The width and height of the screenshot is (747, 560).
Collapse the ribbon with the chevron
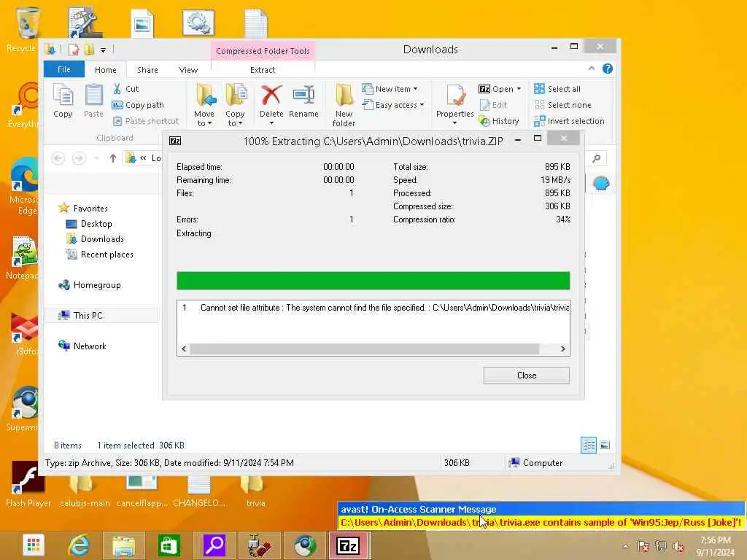pos(591,69)
